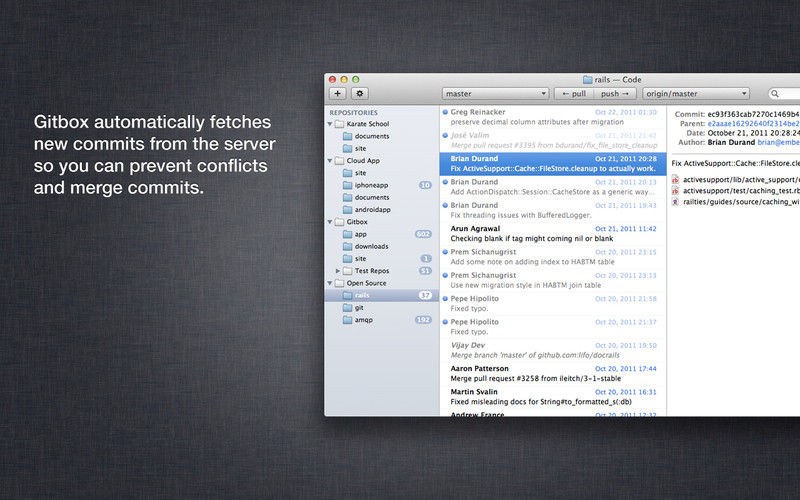This screenshot has height=500, width=800.
Task: Select the downloads repository
Action: pos(382,246)
